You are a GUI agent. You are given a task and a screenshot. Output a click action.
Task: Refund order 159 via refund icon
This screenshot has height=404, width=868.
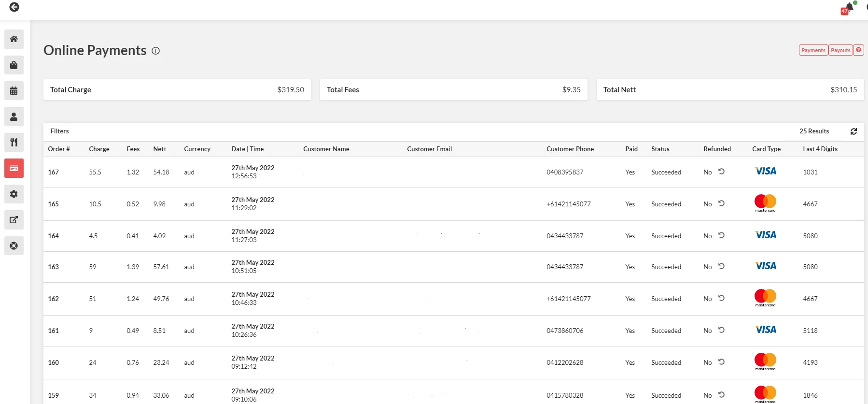[721, 395]
